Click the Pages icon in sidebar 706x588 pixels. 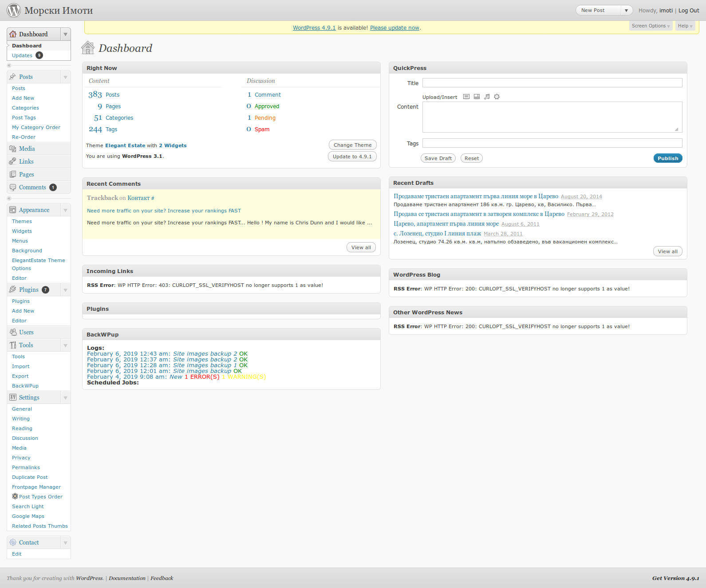(x=13, y=174)
